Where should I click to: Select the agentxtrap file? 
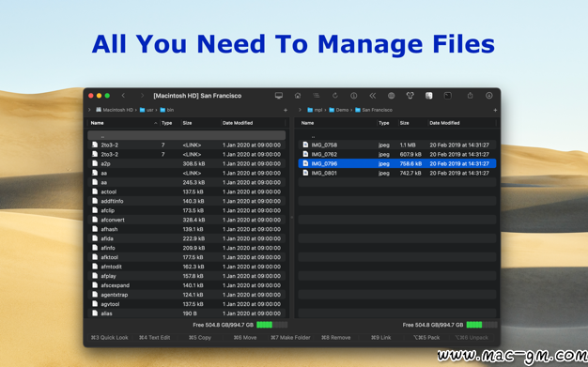tap(186, 295)
